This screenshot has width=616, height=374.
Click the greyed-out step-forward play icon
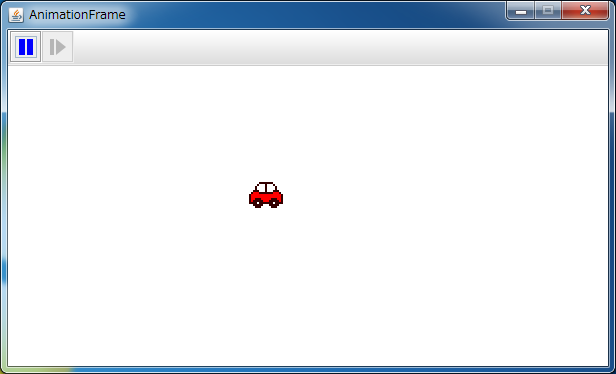(x=58, y=47)
